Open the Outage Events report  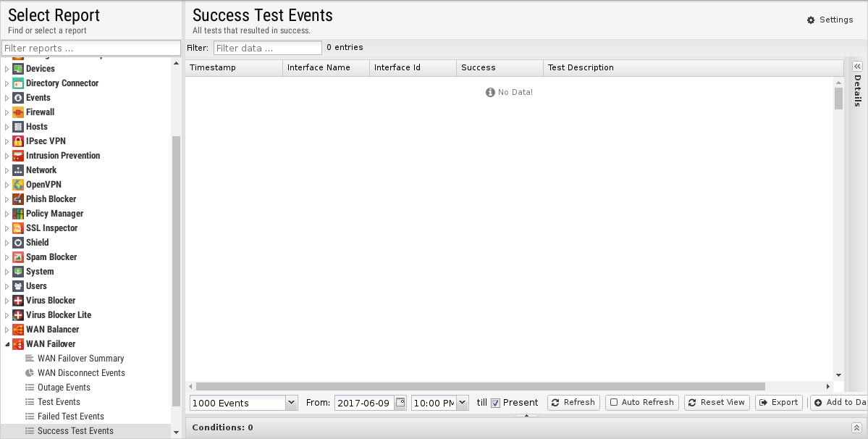pyautogui.click(x=64, y=388)
